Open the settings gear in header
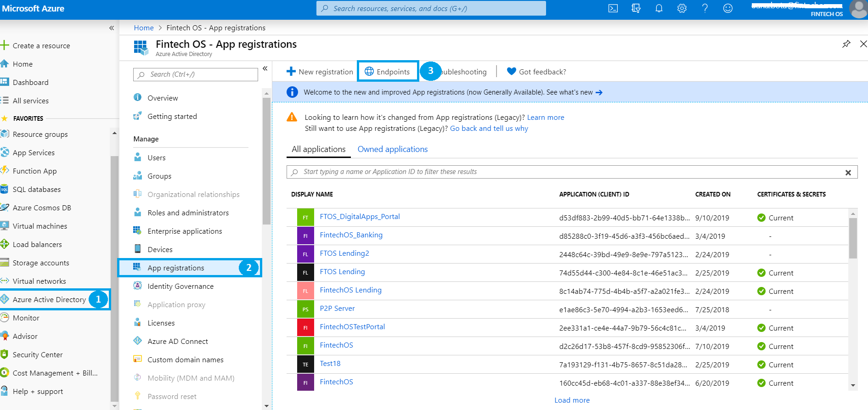Screen dimensions: 868x410 [682, 8]
